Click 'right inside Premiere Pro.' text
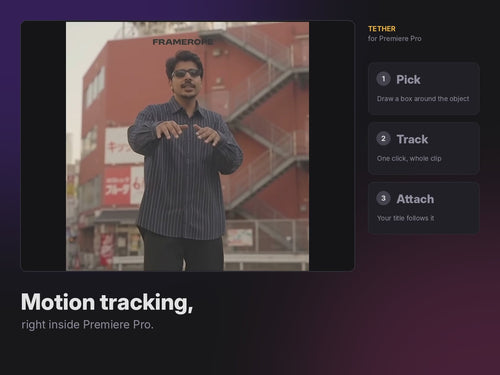This screenshot has height=375, width=500. click(87, 325)
